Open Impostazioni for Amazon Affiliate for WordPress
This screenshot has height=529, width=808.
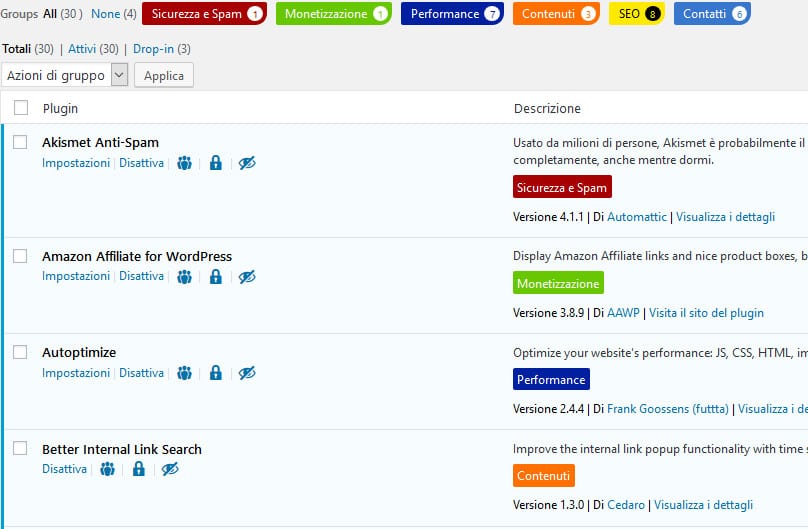(x=76, y=276)
